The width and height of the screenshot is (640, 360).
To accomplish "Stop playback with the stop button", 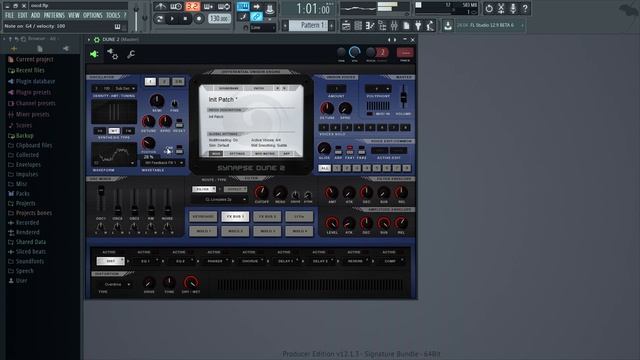I will (x=185, y=18).
